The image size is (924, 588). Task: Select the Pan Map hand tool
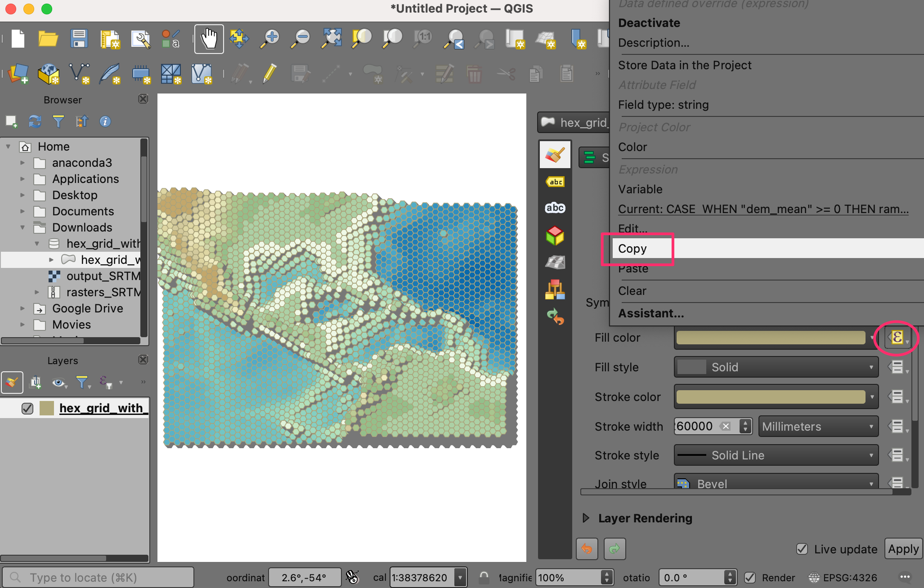tap(209, 39)
